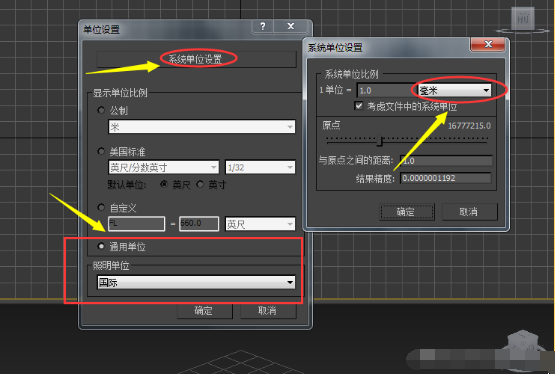The image size is (555, 374).
Task: Click the 1.0 system unit scale field
Action: (x=388, y=91)
